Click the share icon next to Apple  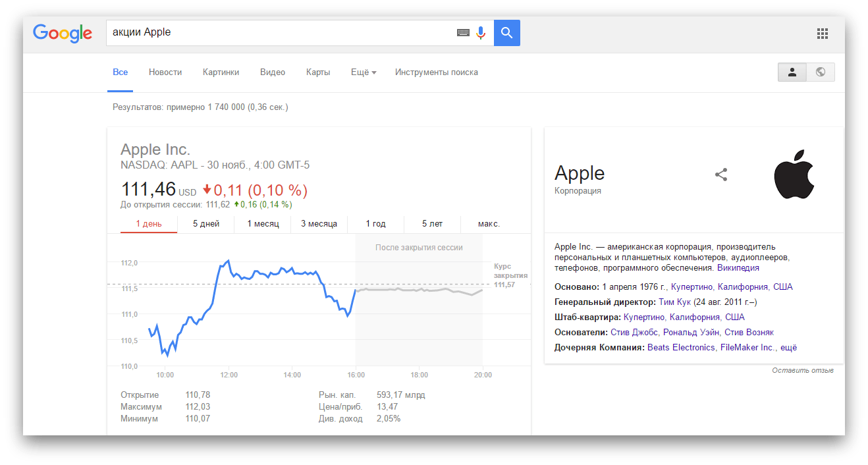click(721, 175)
